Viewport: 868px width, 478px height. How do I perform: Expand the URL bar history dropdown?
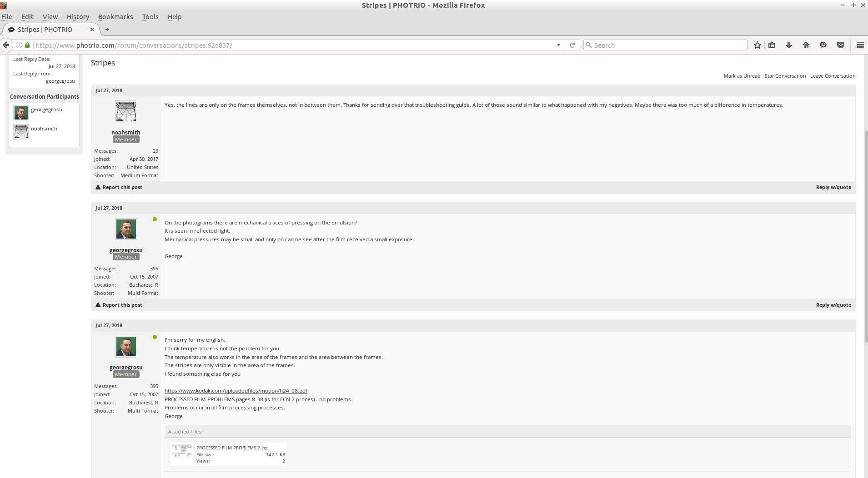tap(558, 45)
